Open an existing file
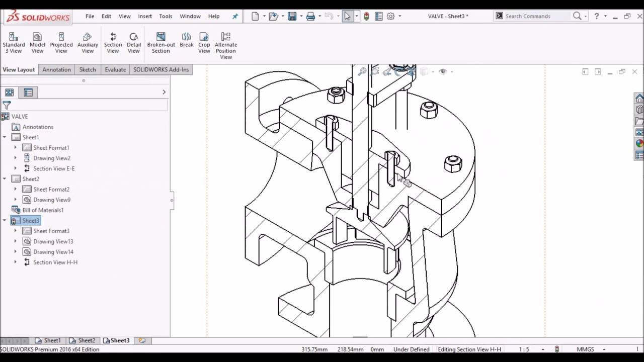 tap(273, 16)
